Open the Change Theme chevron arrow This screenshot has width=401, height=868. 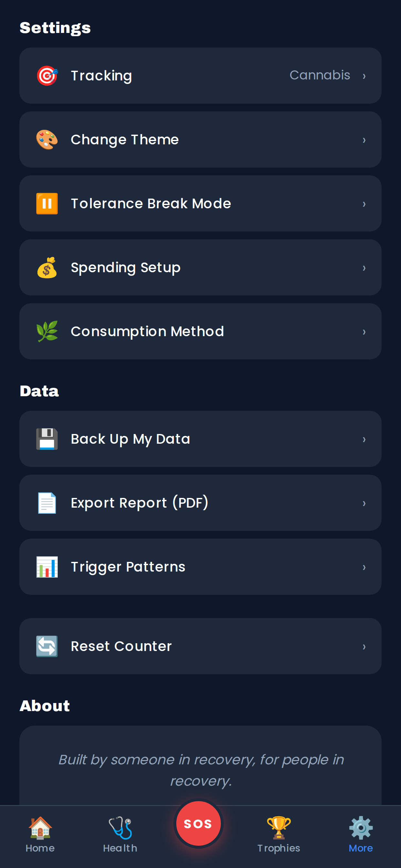coord(364,140)
